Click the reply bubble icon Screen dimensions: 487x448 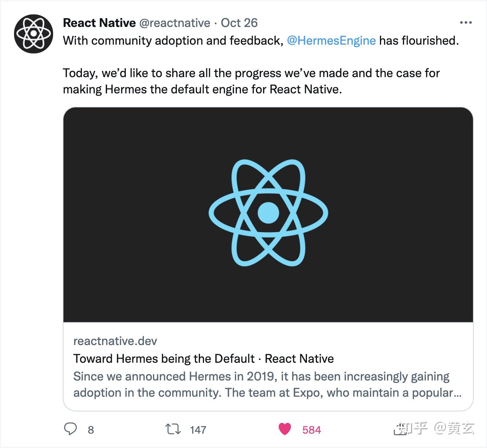(x=72, y=429)
